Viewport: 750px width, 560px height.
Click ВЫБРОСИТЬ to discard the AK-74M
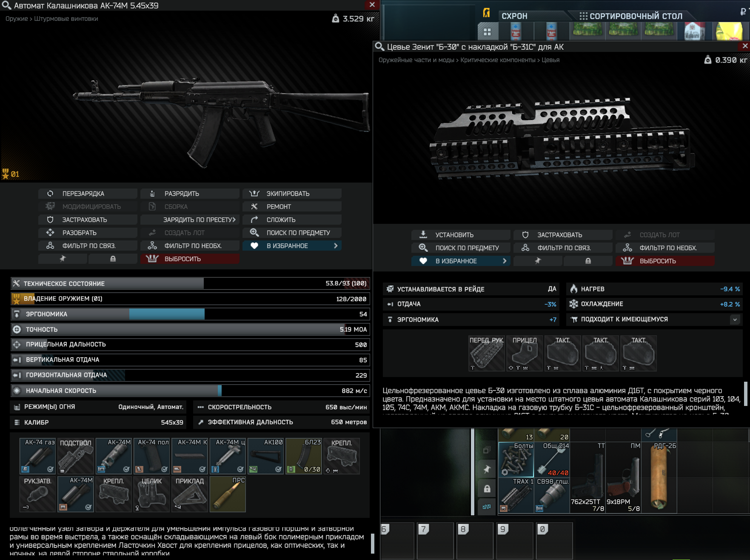click(190, 259)
